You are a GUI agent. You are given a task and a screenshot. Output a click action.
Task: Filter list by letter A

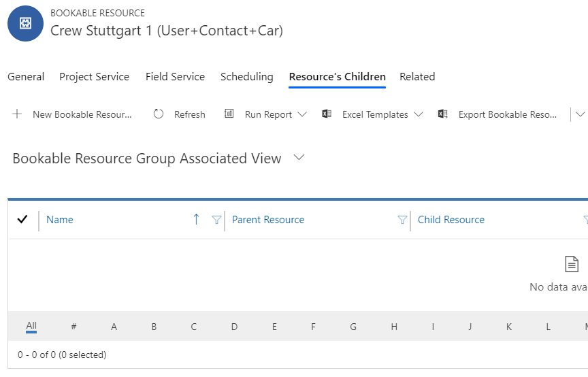click(x=114, y=327)
